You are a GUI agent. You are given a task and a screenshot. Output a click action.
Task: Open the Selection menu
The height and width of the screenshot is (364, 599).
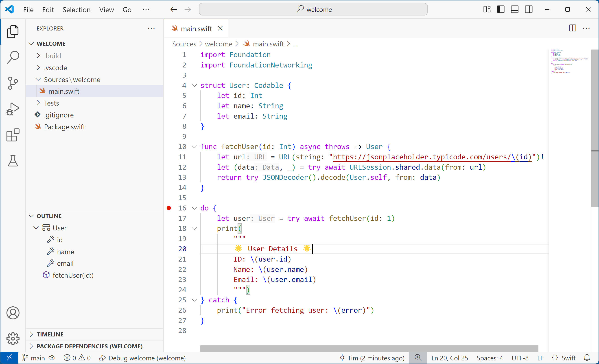pyautogui.click(x=76, y=10)
